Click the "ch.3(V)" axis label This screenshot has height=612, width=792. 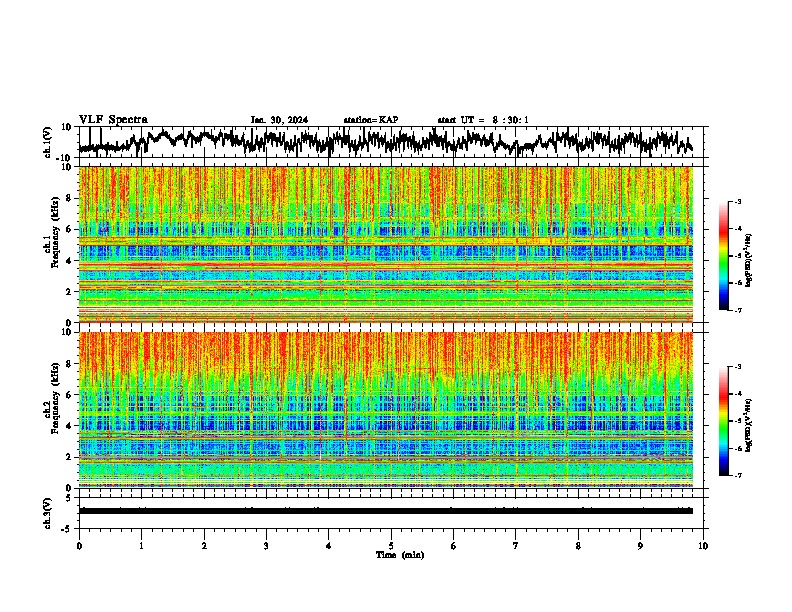47,513
